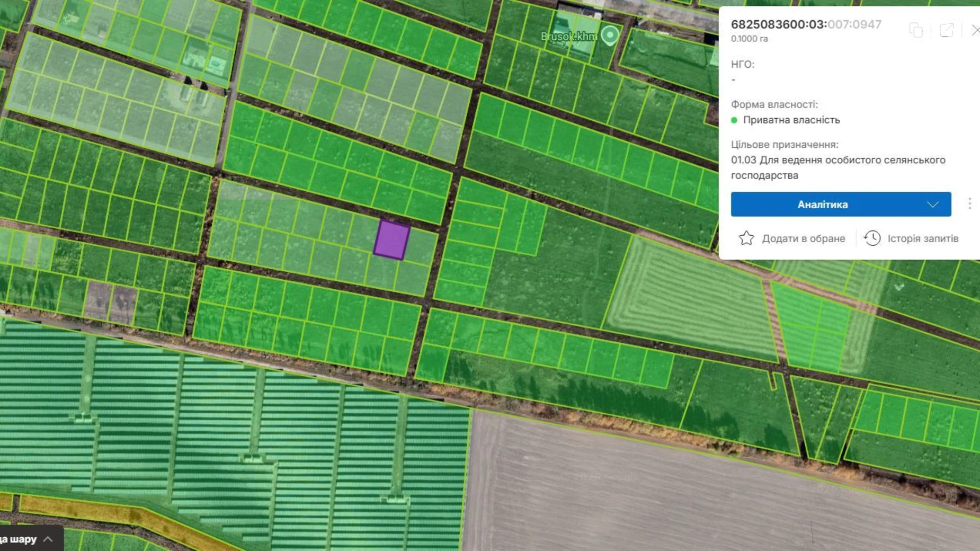Click the striped mown field parcel
Image resolution: width=980 pixels, height=551 pixels.
pyautogui.click(x=689, y=297)
